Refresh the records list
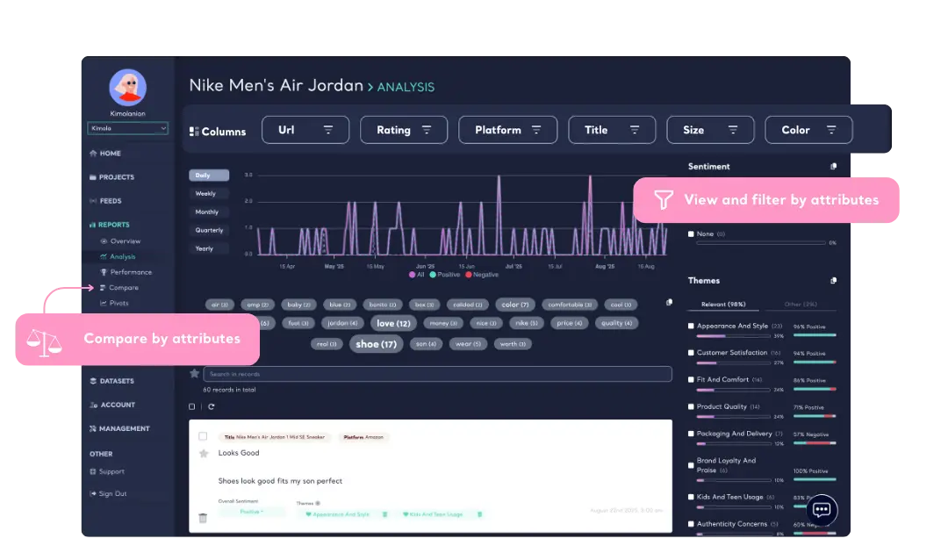This screenshot has height=560, width=948. (211, 406)
